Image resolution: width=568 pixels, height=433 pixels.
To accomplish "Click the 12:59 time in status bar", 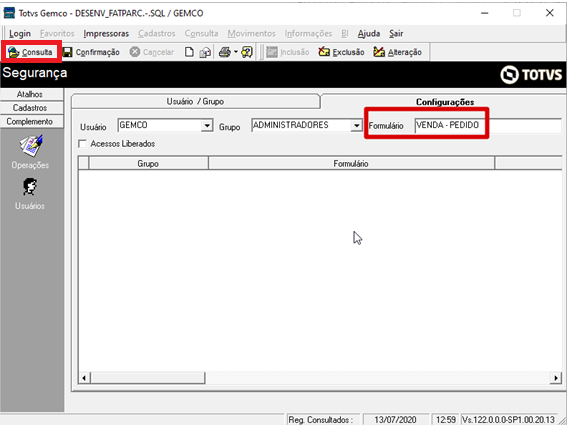I will (446, 420).
